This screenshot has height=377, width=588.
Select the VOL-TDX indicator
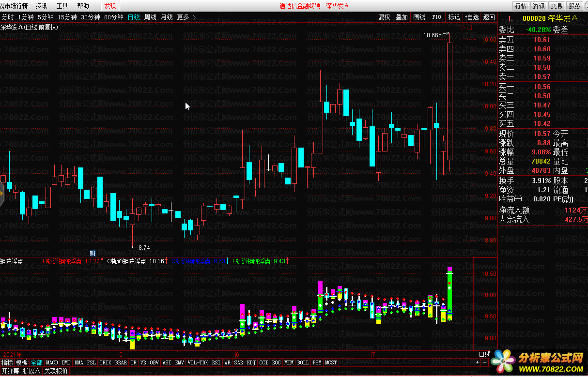tap(198, 362)
